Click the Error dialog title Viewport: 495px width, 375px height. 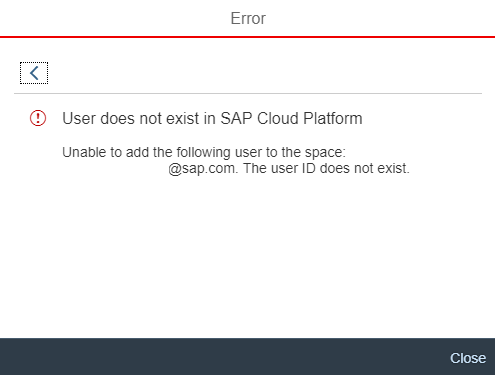[248, 18]
